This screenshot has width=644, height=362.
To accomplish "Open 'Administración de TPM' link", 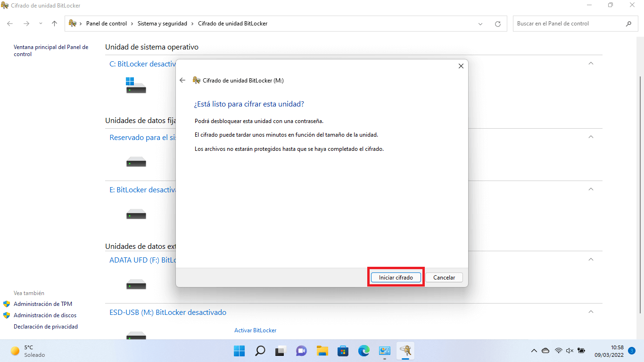I will [x=43, y=304].
